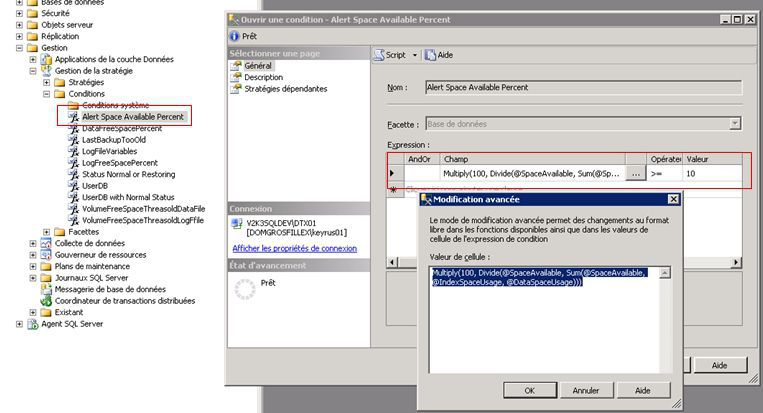Viewport: 763px width, 413px height.
Task: Click Aide button in condition window
Action: tap(720, 365)
